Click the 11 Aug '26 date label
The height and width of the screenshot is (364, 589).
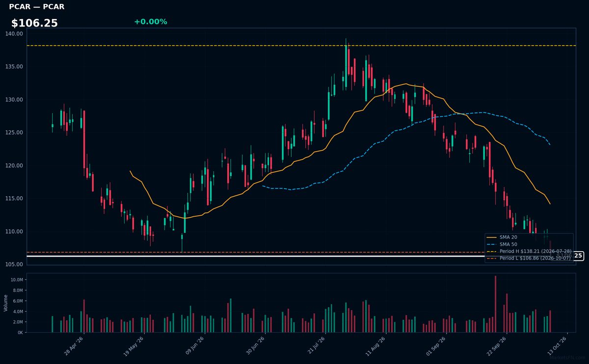tap(376, 346)
